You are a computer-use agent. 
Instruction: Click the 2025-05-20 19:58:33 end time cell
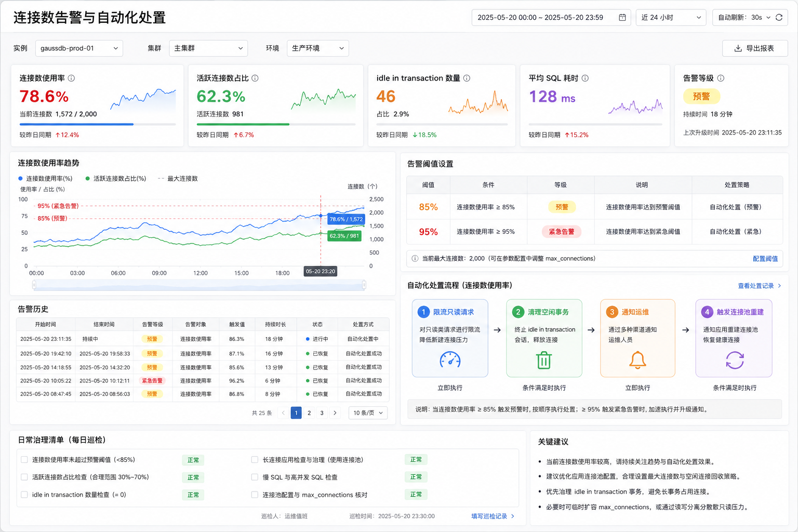coord(105,354)
